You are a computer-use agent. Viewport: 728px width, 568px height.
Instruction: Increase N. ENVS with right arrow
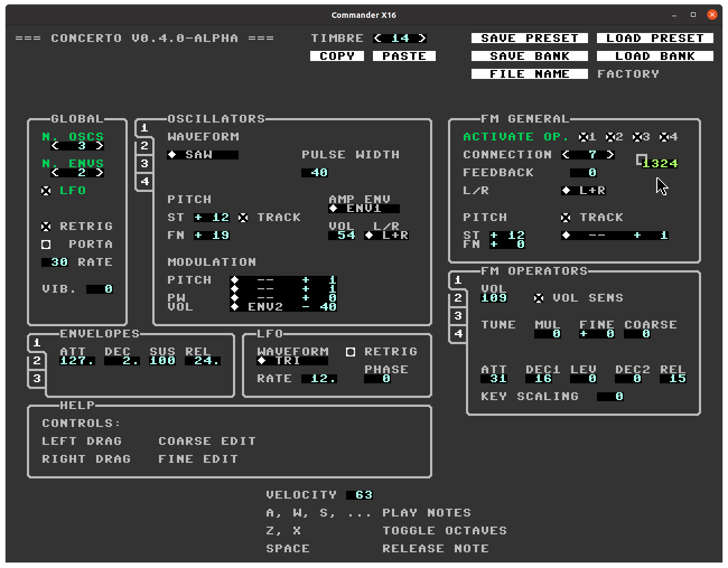pyautogui.click(x=100, y=172)
